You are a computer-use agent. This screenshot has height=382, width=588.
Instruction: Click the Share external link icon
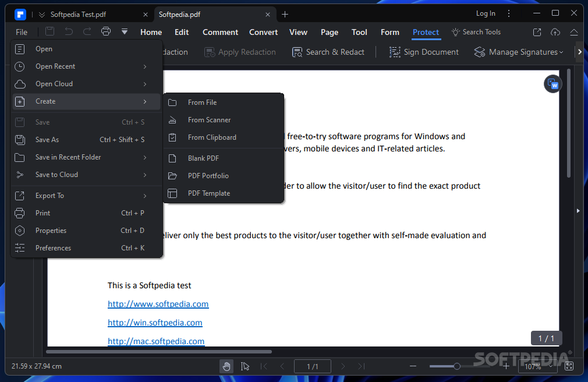click(x=537, y=32)
